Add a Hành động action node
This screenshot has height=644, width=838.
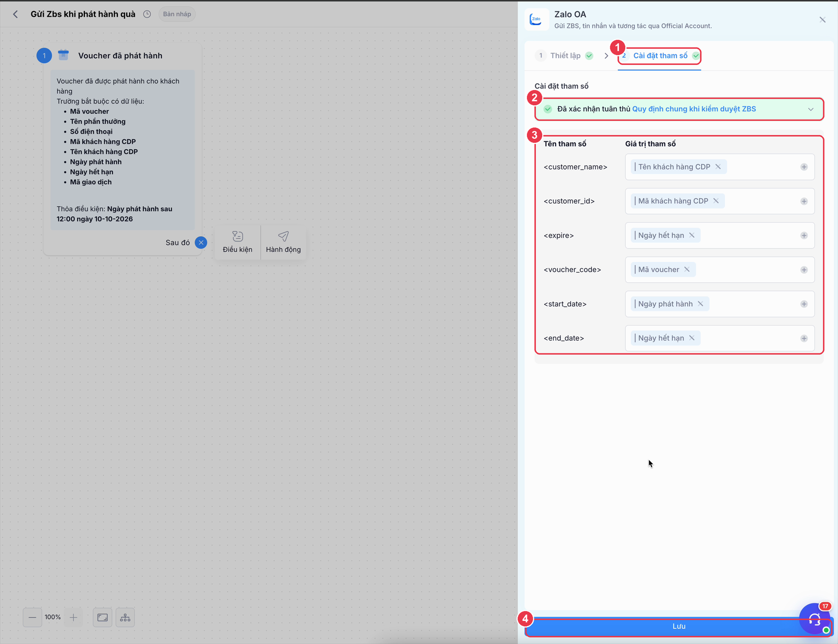283,242
